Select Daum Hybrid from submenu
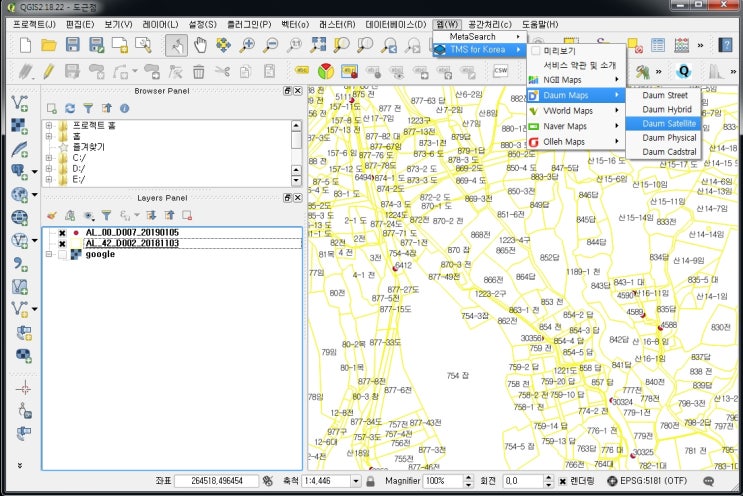Viewport: 743px width, 496px height. coord(663,109)
